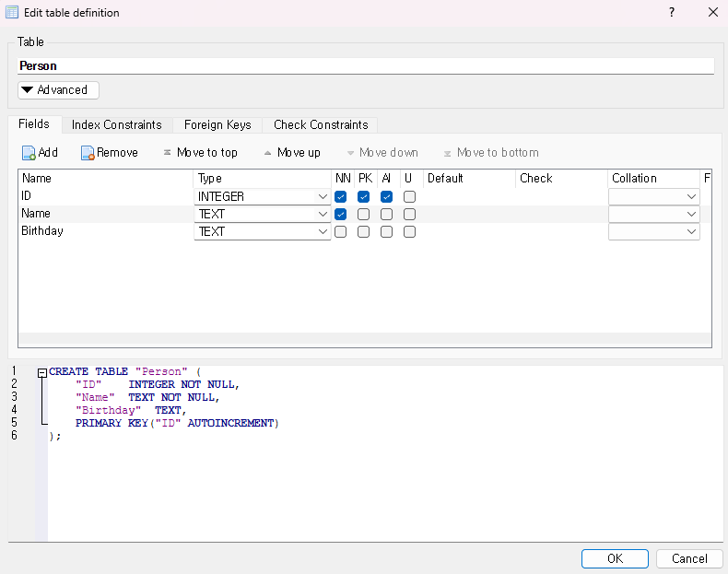Click the Type column header

263,179
